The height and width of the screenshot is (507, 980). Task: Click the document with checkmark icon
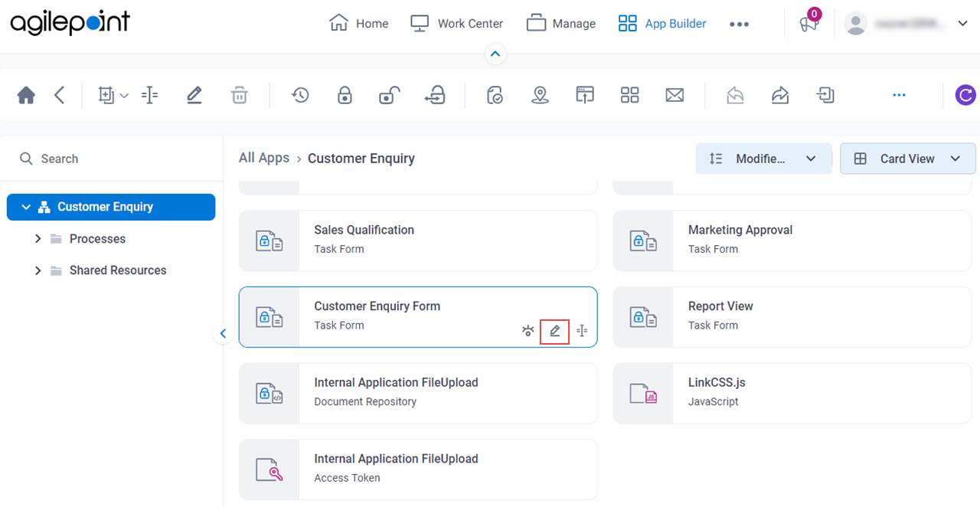(495, 95)
